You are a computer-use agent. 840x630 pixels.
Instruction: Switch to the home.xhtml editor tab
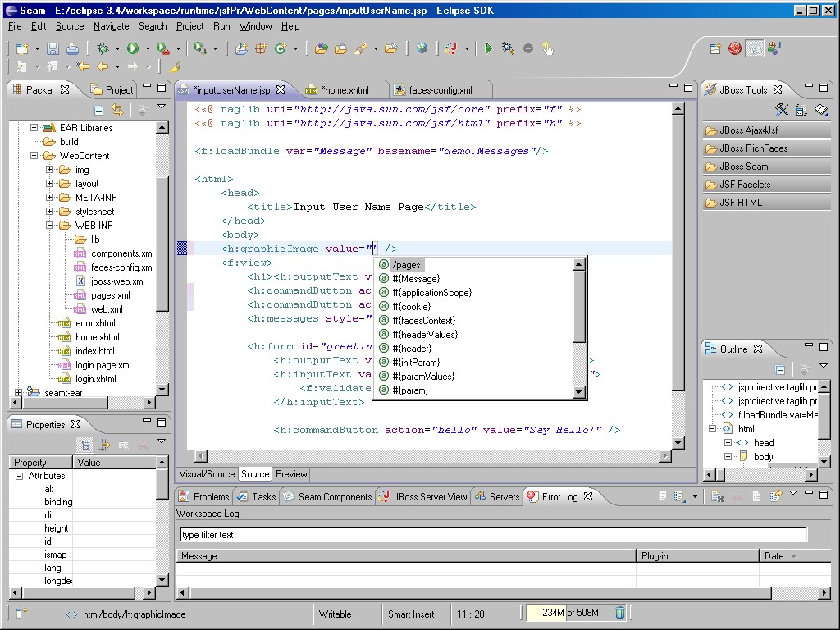click(344, 90)
